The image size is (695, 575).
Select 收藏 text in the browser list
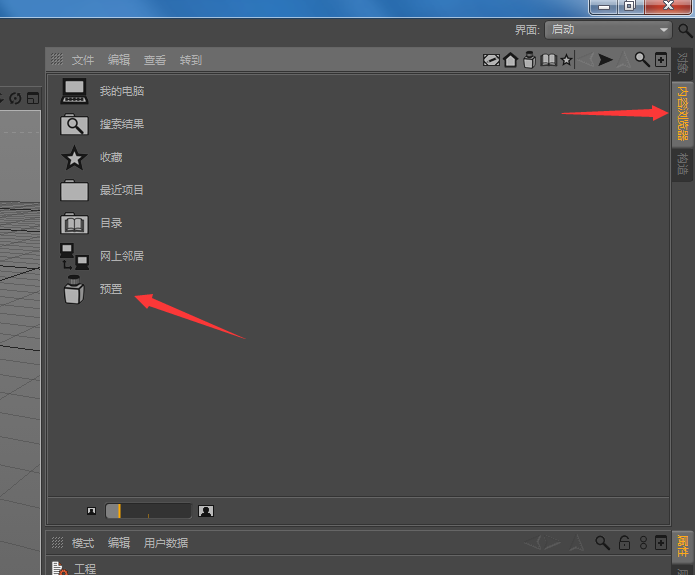(111, 157)
